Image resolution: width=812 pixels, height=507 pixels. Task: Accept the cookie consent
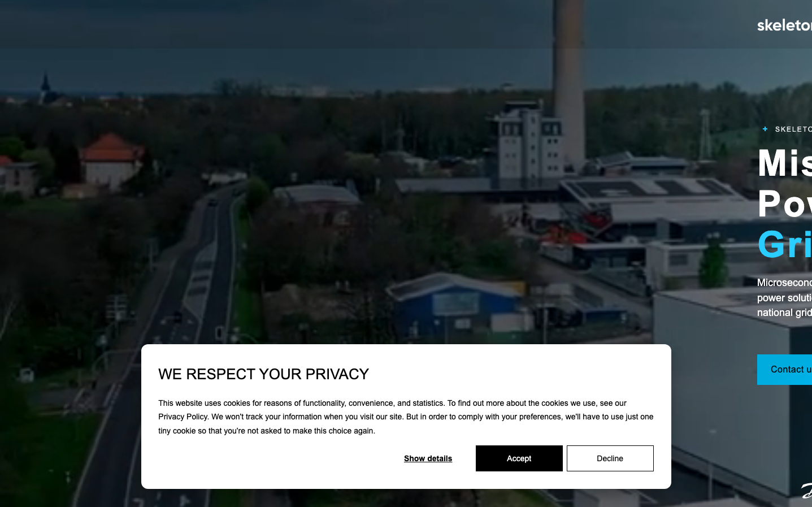[519, 458]
